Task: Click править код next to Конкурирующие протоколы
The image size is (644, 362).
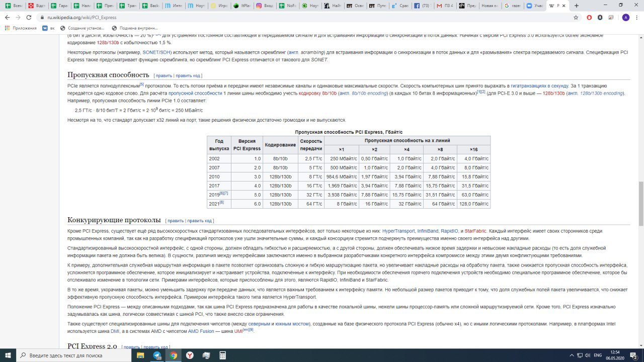Action: point(199,220)
